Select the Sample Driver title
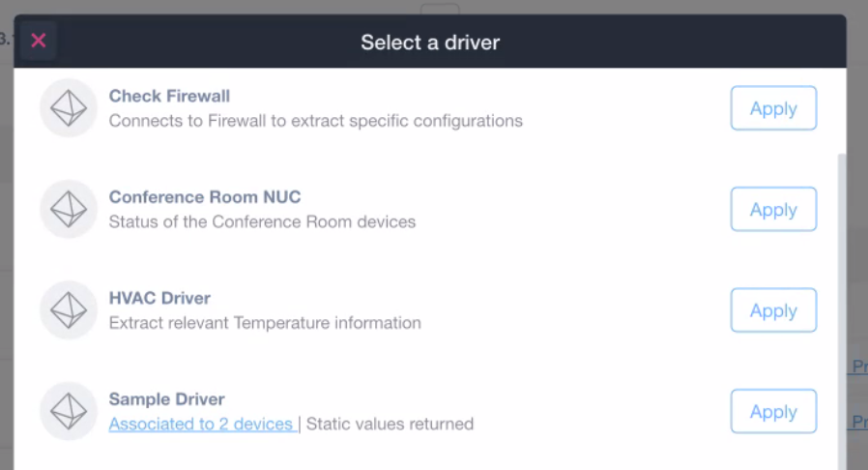Image resolution: width=868 pixels, height=470 pixels. 166,399
